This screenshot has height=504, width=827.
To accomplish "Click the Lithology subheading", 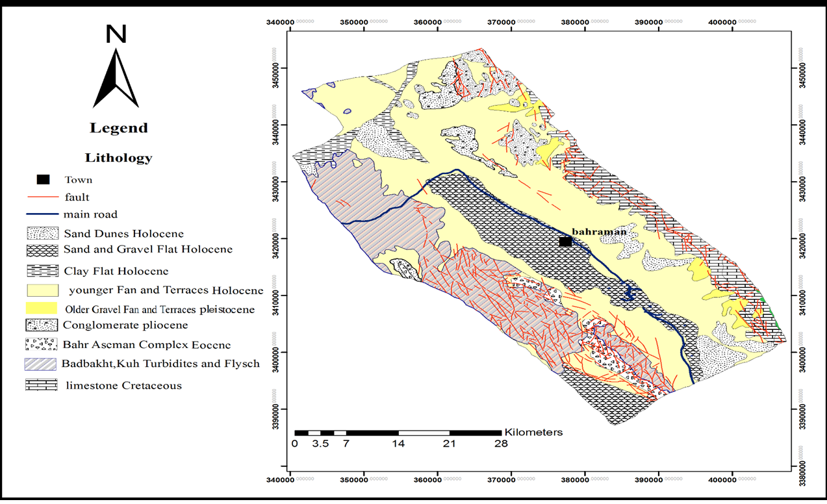I will [x=118, y=158].
